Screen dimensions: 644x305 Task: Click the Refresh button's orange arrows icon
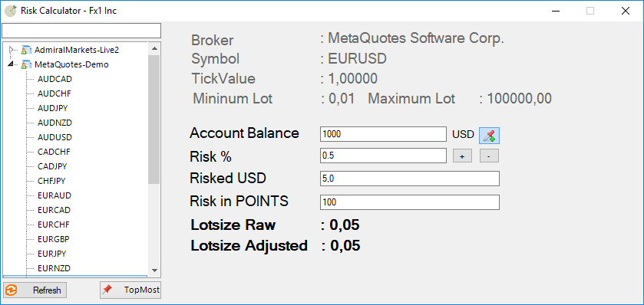click(11, 290)
